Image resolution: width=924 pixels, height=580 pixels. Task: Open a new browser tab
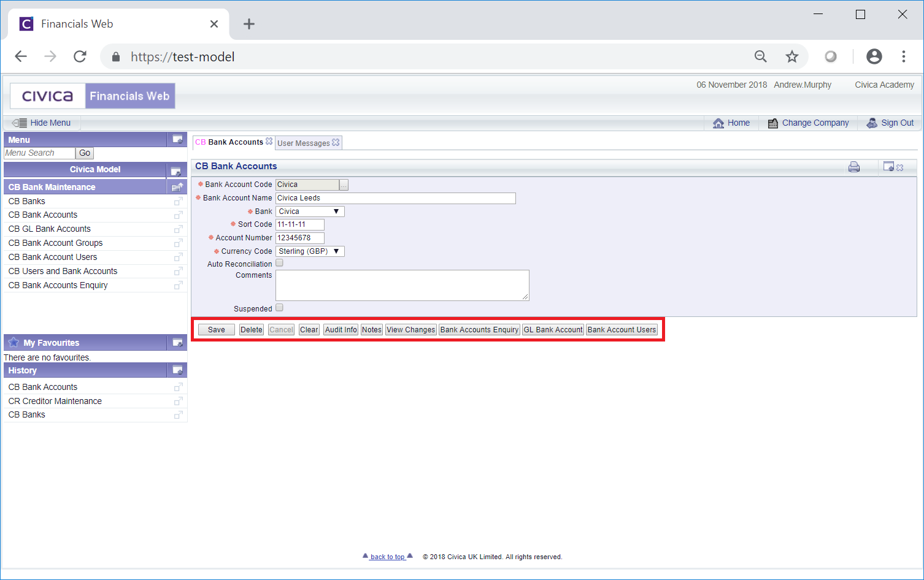tap(248, 24)
